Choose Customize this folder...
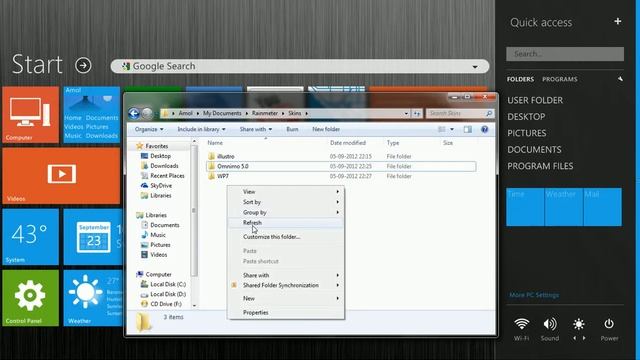The image size is (640, 360). click(286, 237)
